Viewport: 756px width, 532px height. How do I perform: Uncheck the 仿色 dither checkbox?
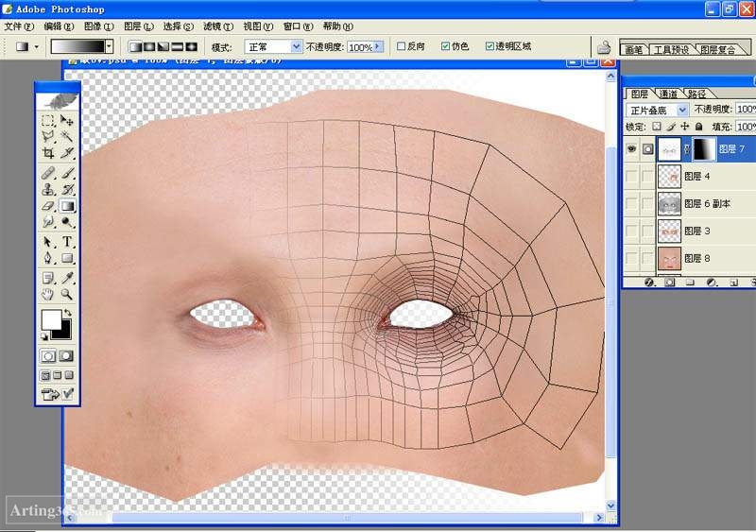[445, 46]
